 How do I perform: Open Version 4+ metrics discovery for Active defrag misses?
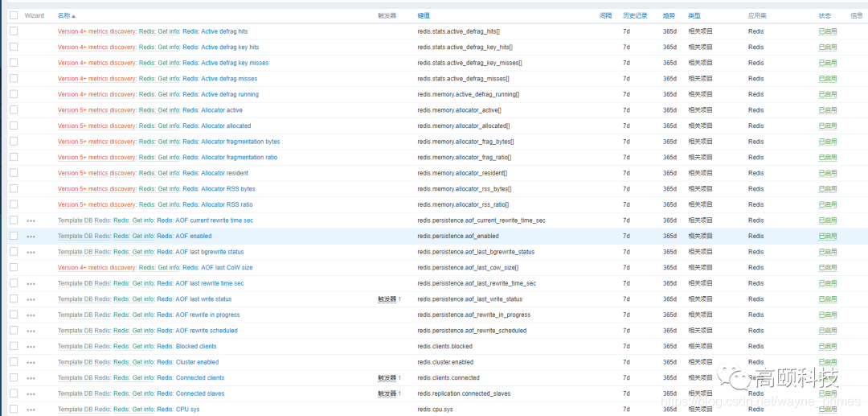(97, 79)
